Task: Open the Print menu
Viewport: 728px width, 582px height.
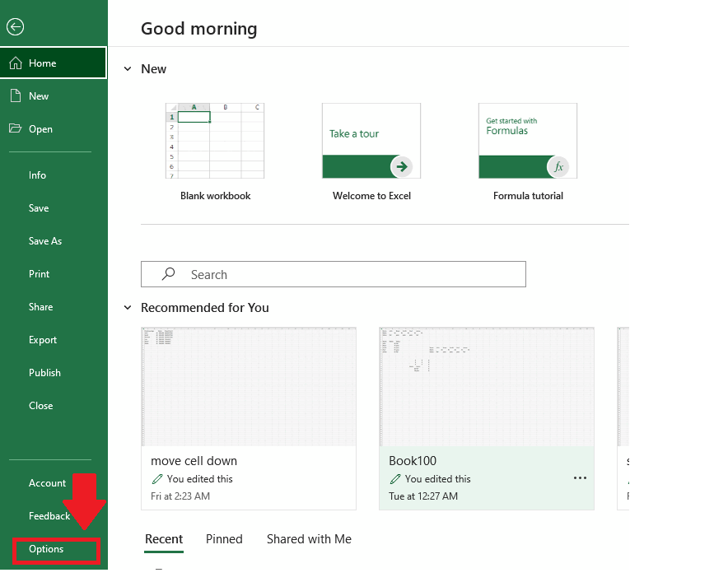Action: click(x=39, y=273)
